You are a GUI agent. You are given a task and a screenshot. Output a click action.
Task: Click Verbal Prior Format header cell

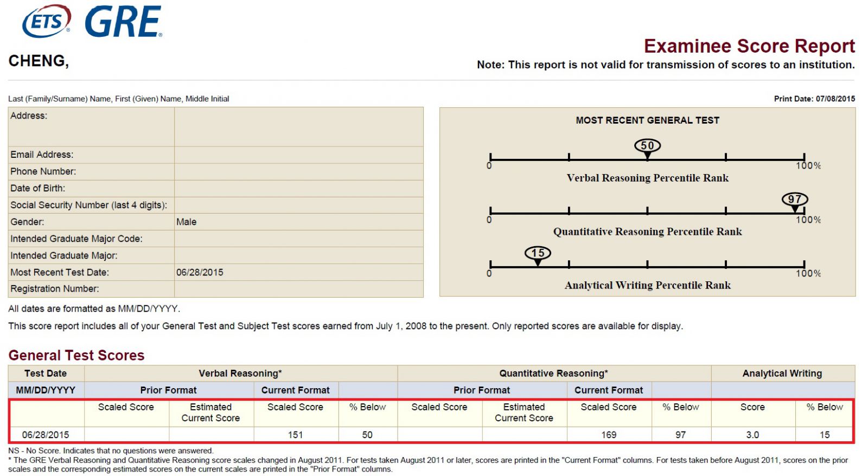[168, 390]
